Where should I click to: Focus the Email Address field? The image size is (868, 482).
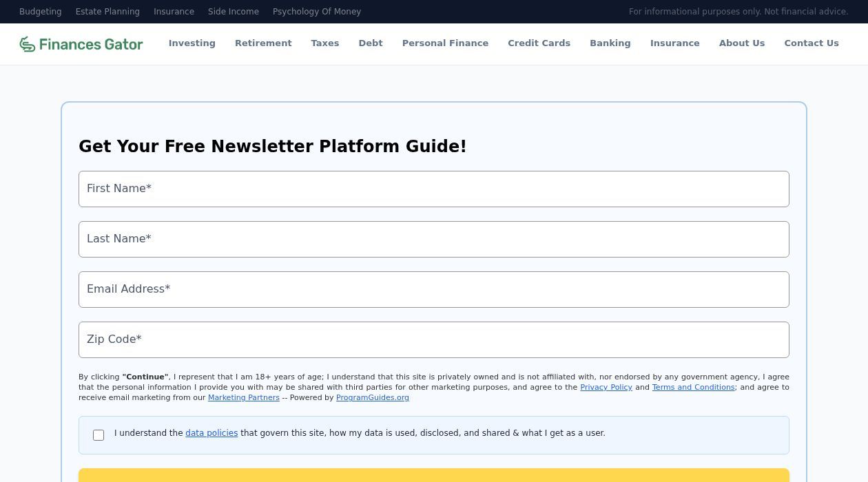[x=434, y=289]
